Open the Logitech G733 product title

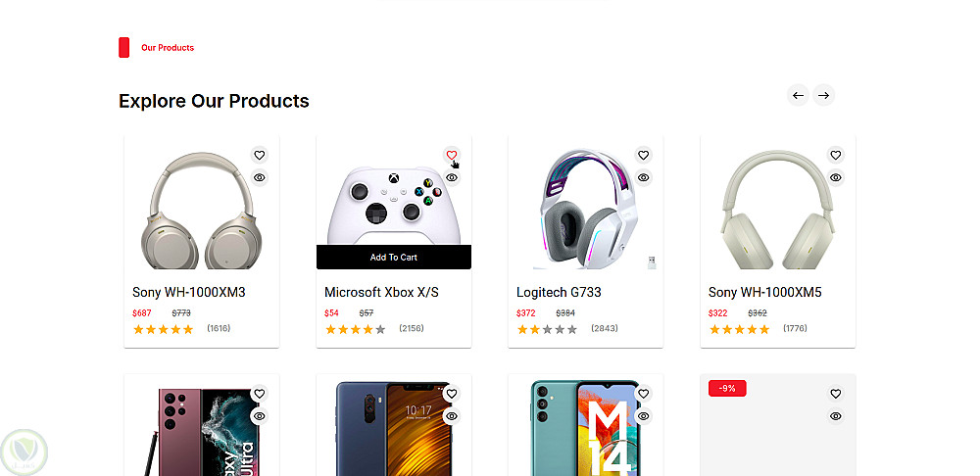click(559, 293)
